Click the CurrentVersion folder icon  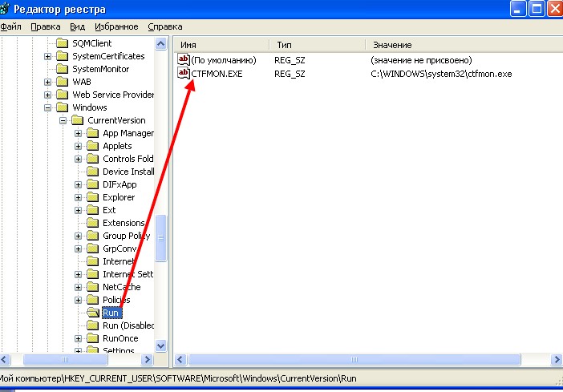coord(78,120)
